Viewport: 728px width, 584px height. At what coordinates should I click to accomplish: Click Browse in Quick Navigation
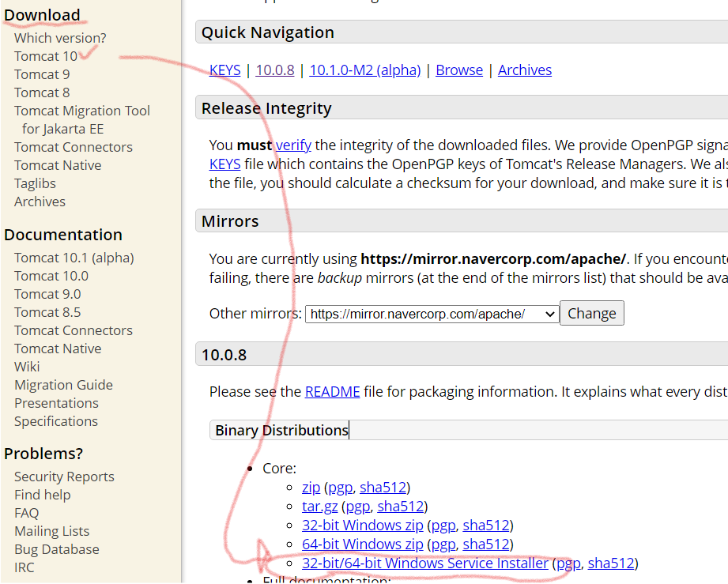tap(459, 70)
